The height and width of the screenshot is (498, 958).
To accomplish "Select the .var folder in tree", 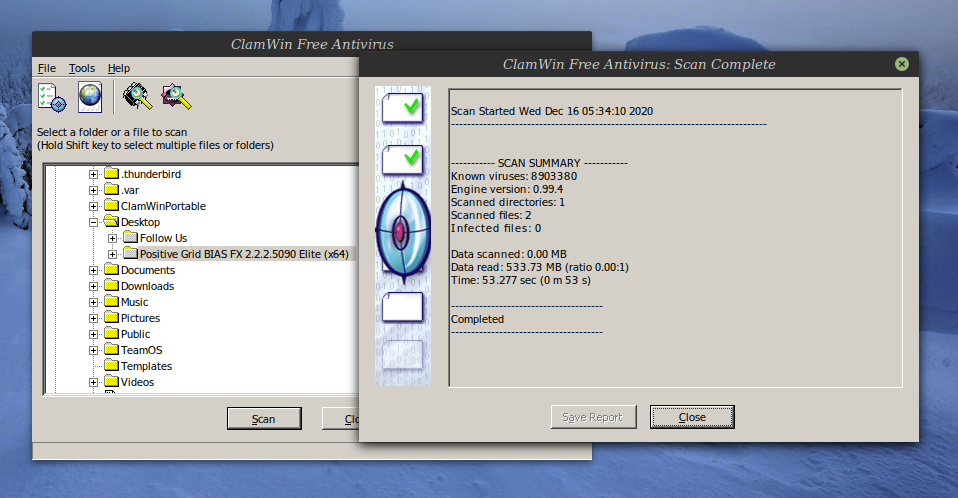I will [x=130, y=190].
